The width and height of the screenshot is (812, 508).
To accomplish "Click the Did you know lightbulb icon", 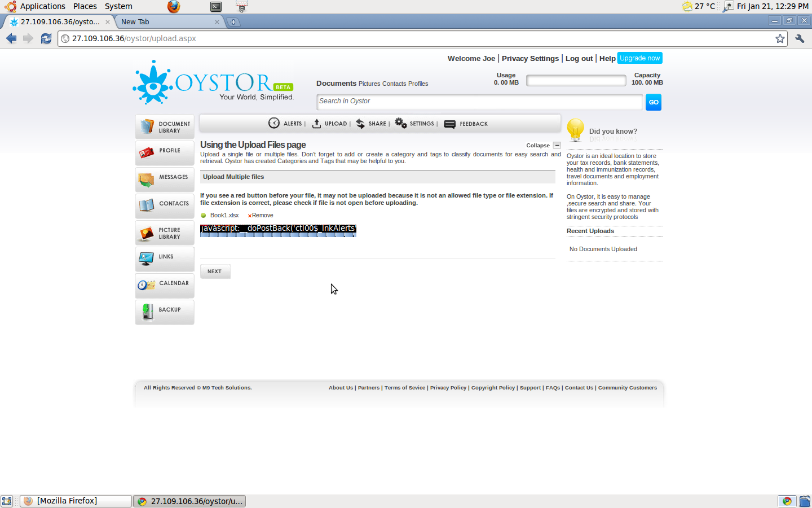I will 575,130.
